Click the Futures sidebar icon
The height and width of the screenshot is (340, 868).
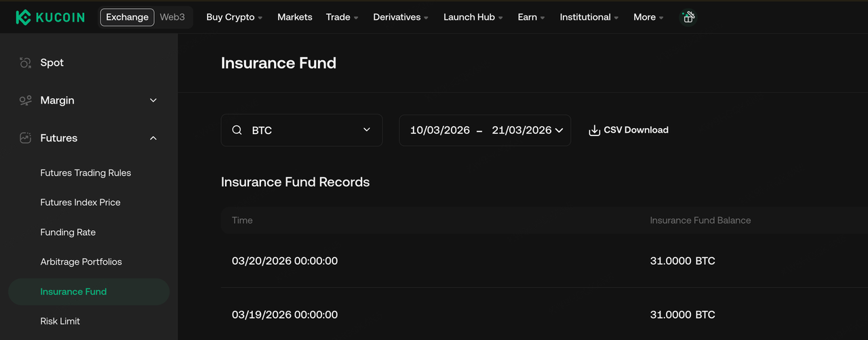click(25, 138)
